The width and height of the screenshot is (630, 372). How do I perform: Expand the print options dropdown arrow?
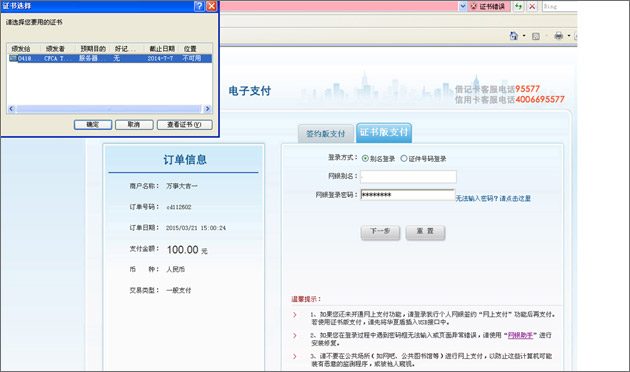pyautogui.click(x=569, y=36)
